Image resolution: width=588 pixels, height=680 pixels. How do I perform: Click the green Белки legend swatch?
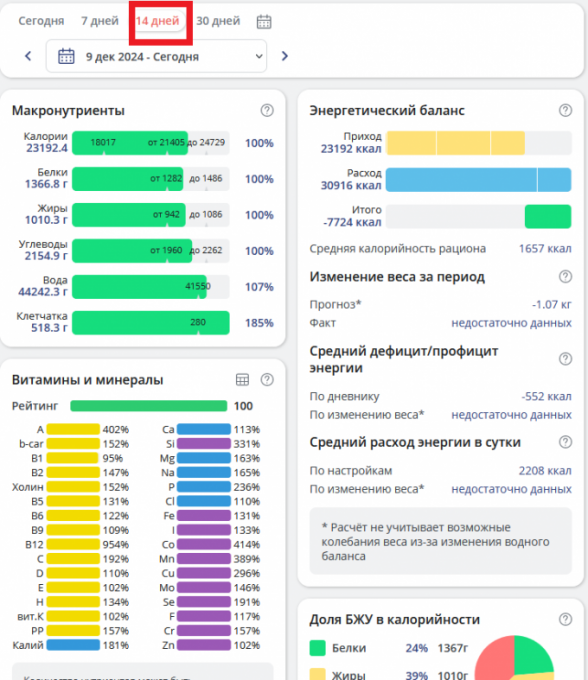(317, 648)
